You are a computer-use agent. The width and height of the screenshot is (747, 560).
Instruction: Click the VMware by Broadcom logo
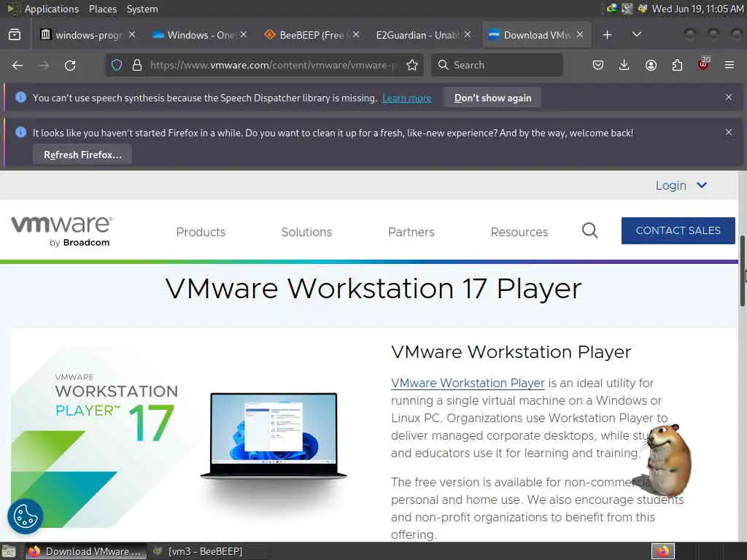pos(61,231)
